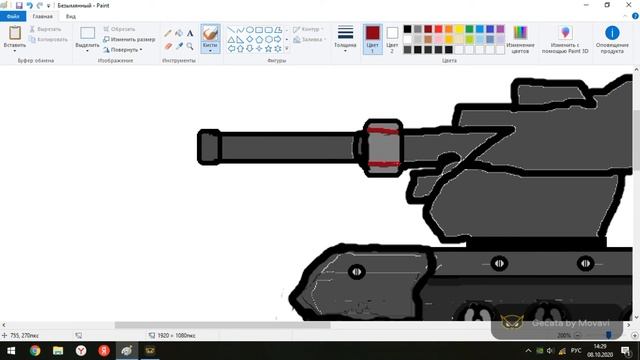Click the Redo arrow in title bar

(x=40, y=5)
